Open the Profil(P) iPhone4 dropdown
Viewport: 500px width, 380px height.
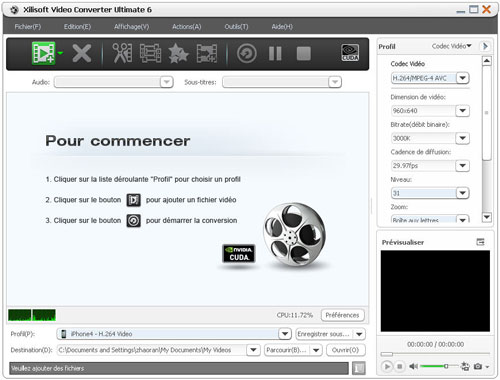[285, 334]
